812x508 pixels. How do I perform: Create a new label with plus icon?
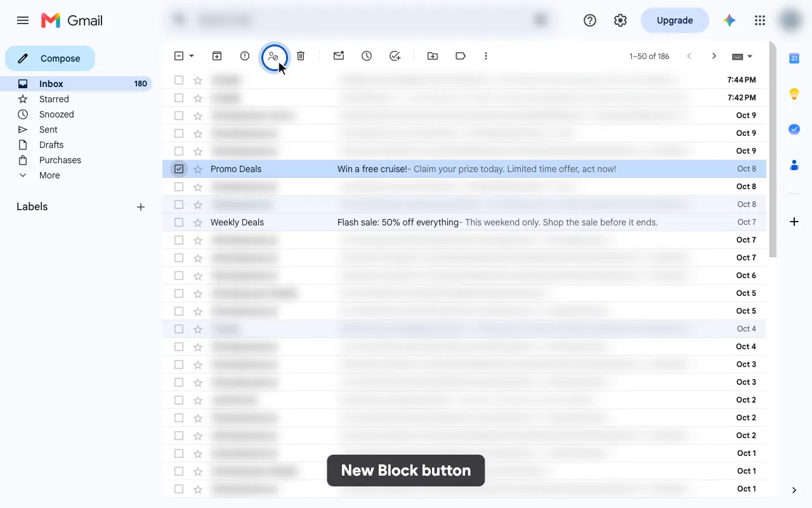coord(141,207)
